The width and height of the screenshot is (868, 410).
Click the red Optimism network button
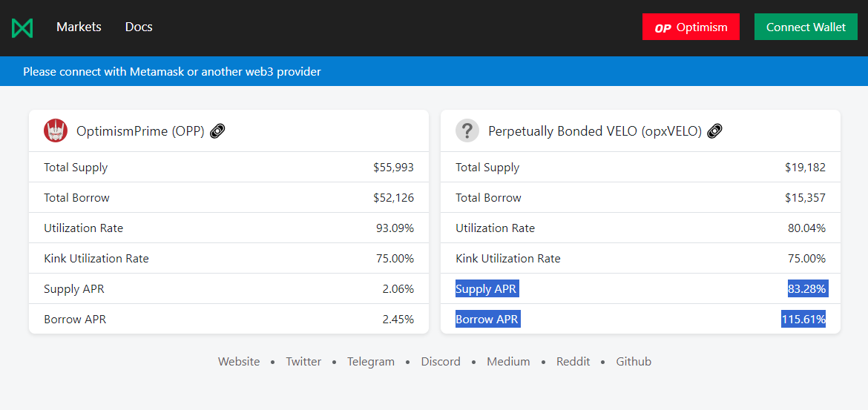[x=691, y=27]
